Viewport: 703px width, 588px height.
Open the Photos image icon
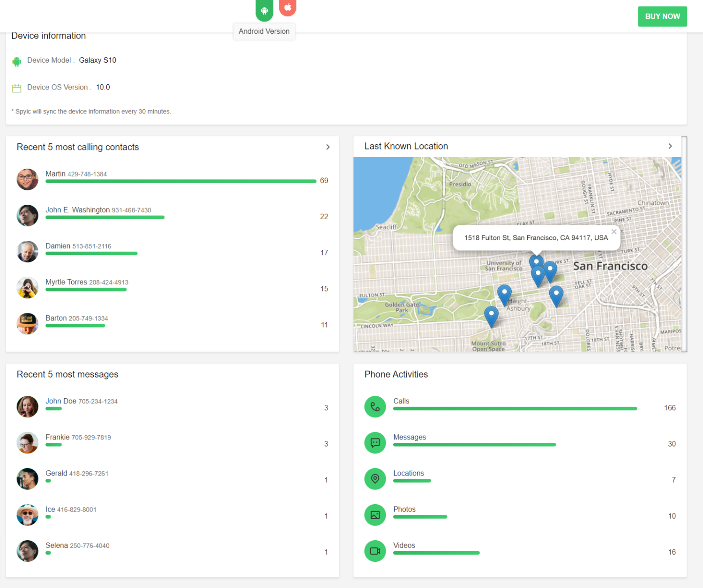[375, 515]
